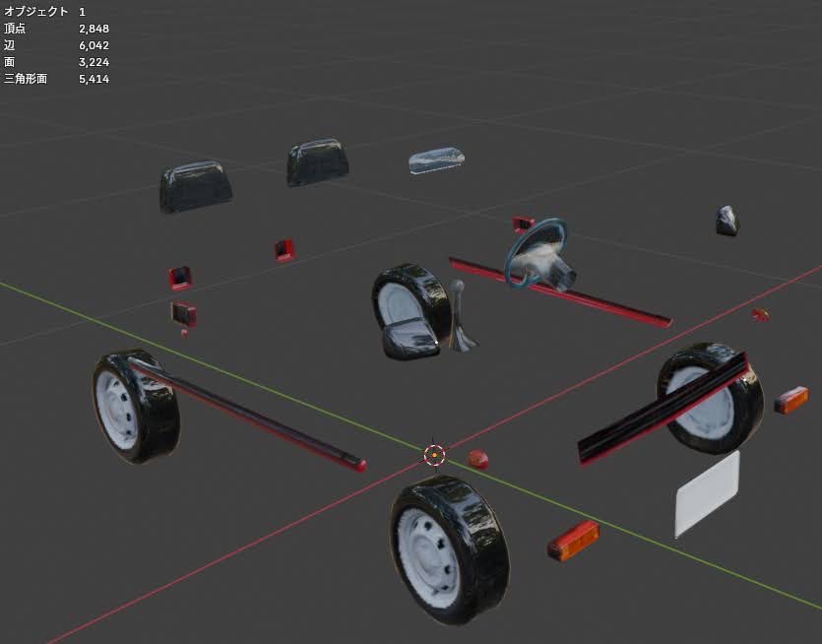The image size is (822, 644).
Task: Click the '三角形面 5,414' triangle count
Action: 57,79
